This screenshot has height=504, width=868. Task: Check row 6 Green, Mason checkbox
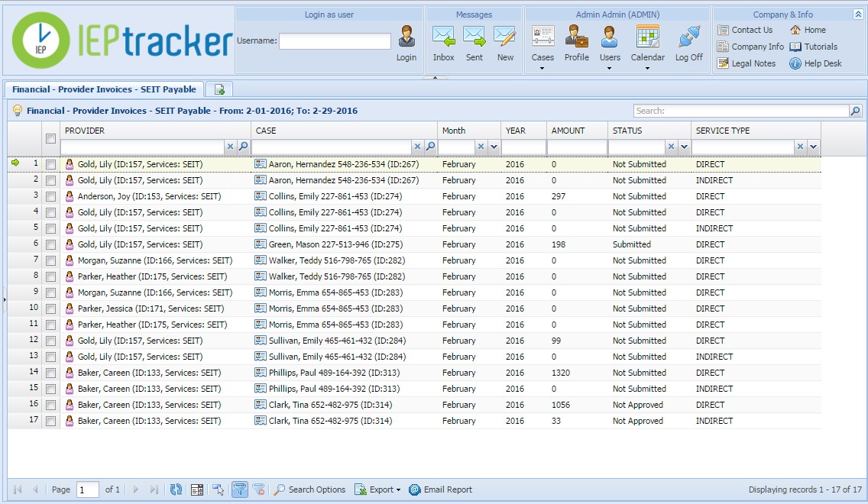[51, 244]
